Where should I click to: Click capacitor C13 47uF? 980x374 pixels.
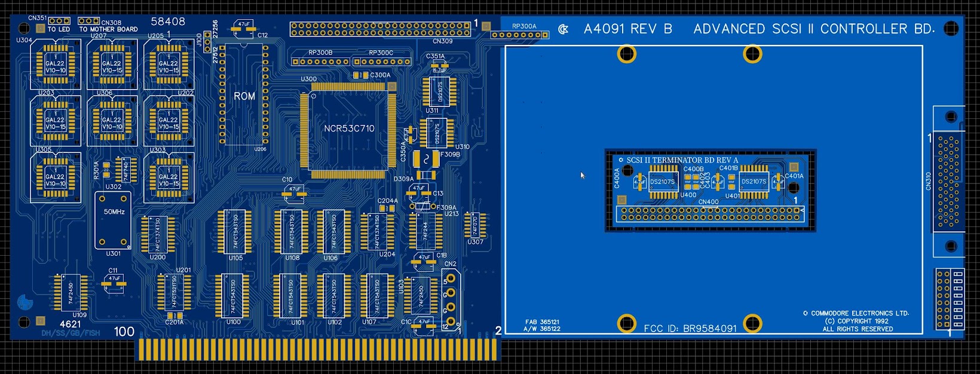pos(418,192)
